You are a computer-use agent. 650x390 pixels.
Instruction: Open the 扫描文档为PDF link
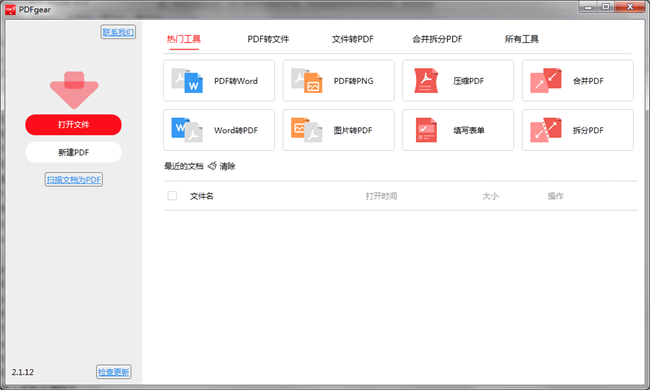(74, 179)
